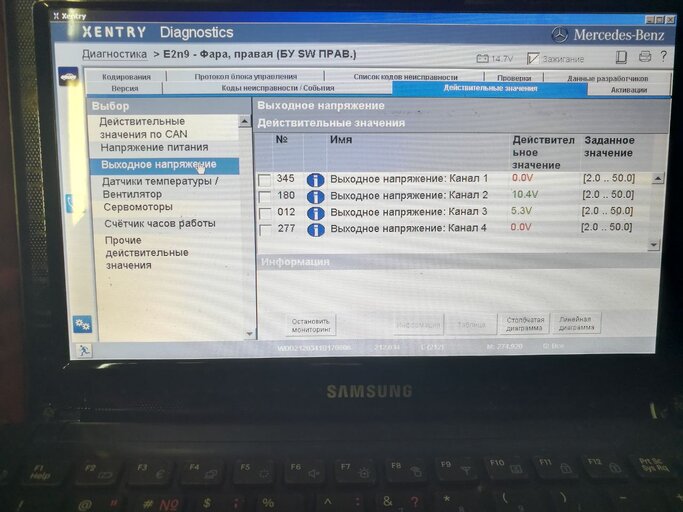Open the book manual icon

point(621,57)
